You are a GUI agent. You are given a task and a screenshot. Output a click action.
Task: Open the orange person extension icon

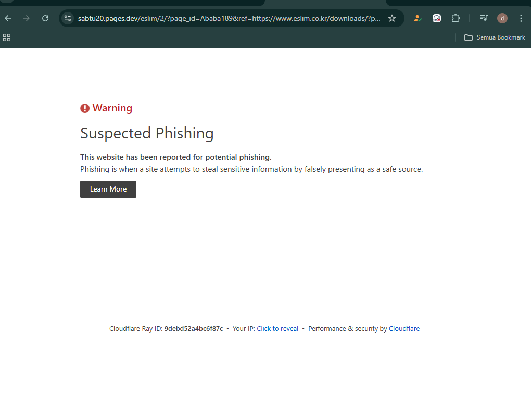pyautogui.click(x=418, y=18)
